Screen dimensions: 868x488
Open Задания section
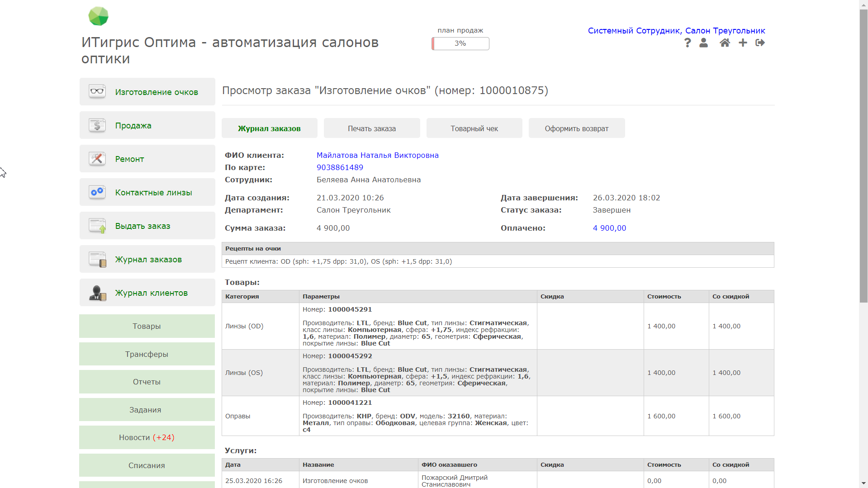[147, 410]
